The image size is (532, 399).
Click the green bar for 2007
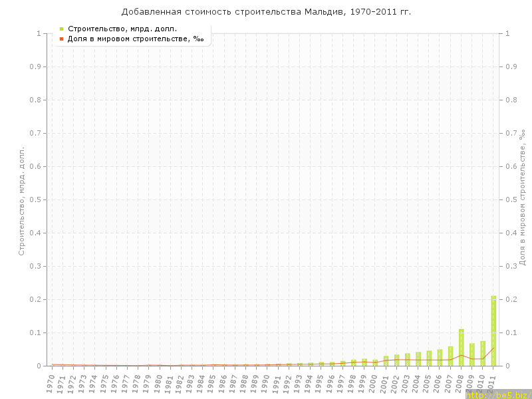(x=450, y=356)
